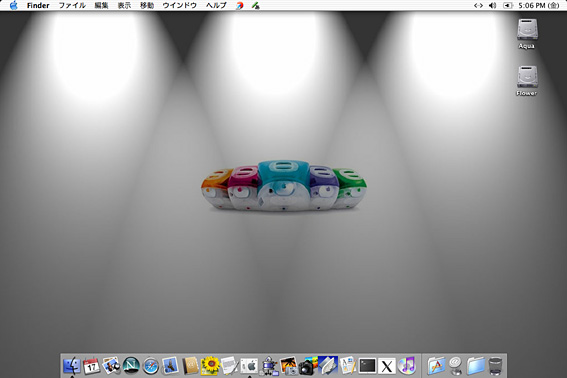Open Address Book in the Dock
567x378 pixels.
190,366
